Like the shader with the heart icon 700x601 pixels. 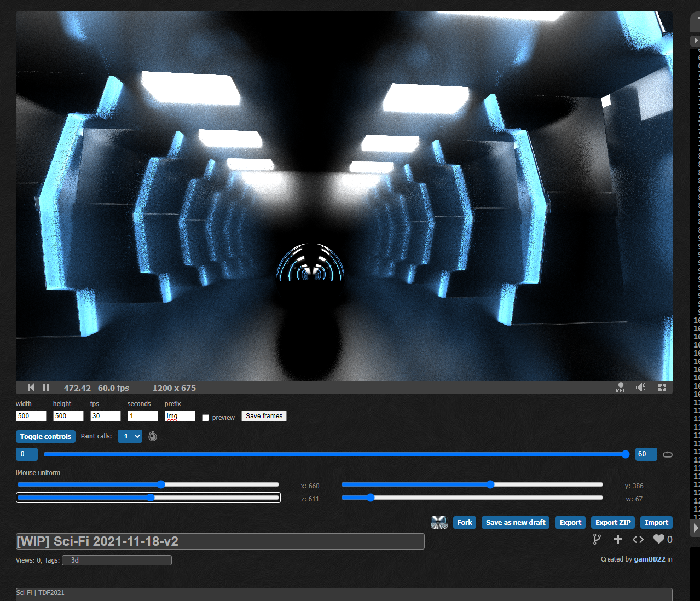click(x=659, y=539)
